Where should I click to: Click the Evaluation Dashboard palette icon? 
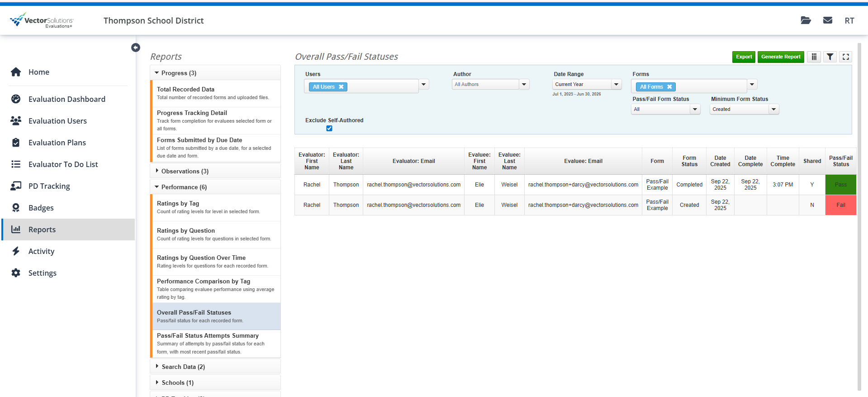(x=16, y=99)
